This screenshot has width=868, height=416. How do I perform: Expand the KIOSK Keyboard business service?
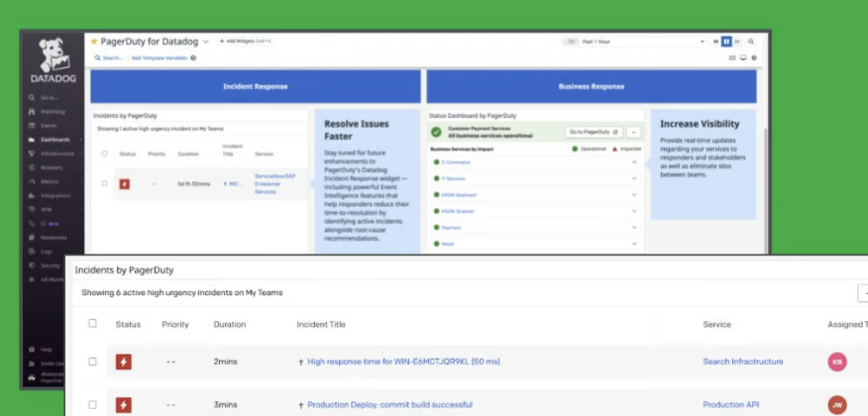coord(634,195)
